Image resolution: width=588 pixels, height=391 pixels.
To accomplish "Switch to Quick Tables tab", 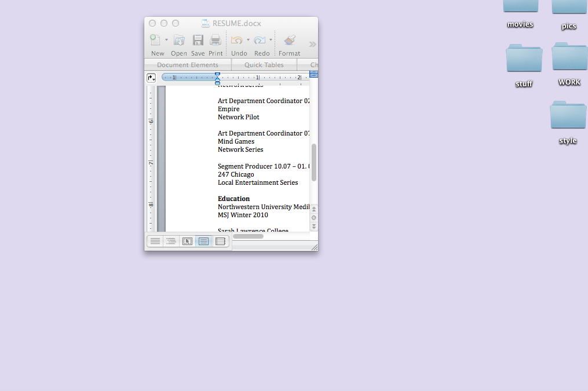I will pos(264,65).
